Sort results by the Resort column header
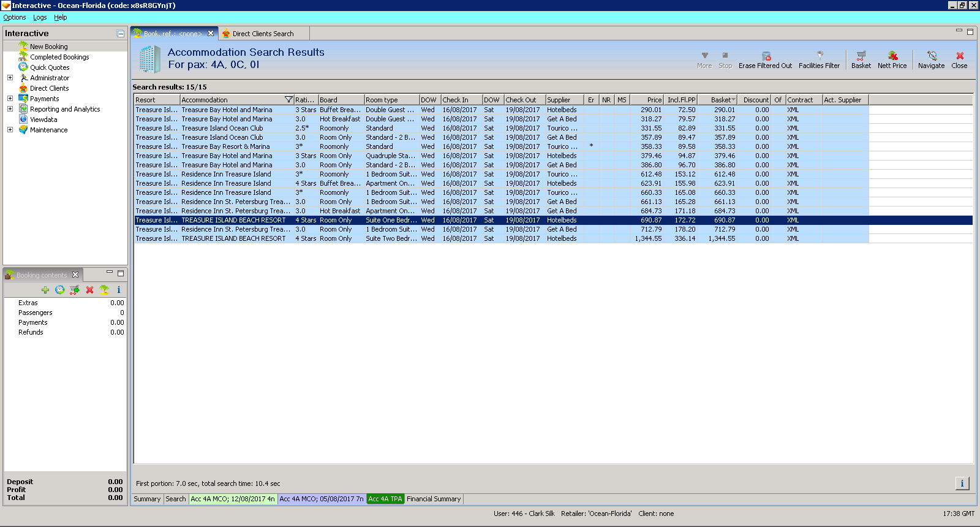Image resolution: width=980 pixels, height=527 pixels. [157, 100]
